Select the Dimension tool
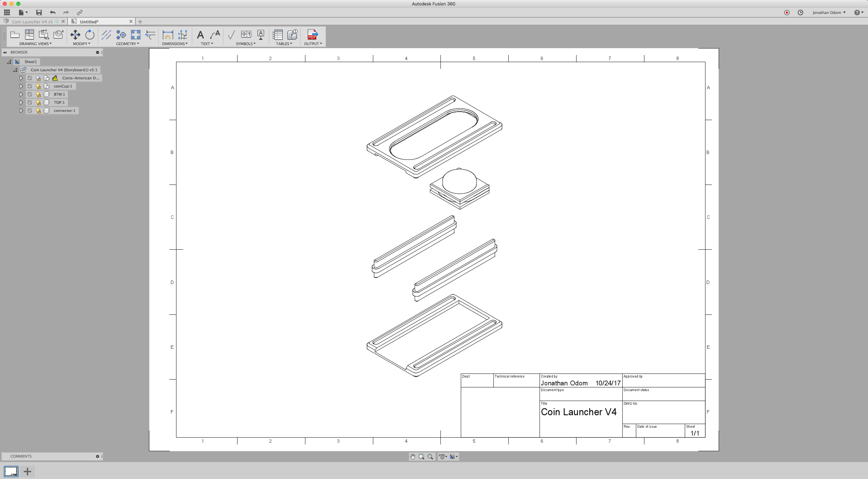The height and width of the screenshot is (479, 868). click(x=167, y=35)
